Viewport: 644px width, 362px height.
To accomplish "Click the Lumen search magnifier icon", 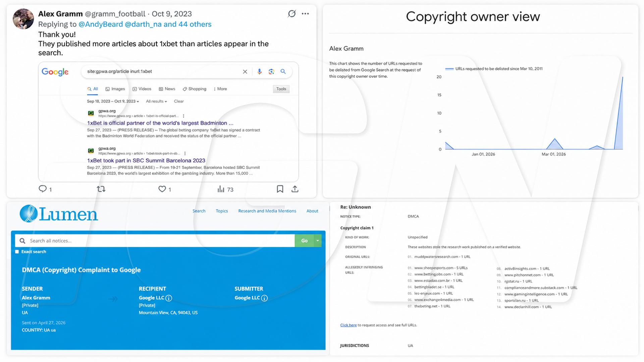I will pyautogui.click(x=22, y=241).
